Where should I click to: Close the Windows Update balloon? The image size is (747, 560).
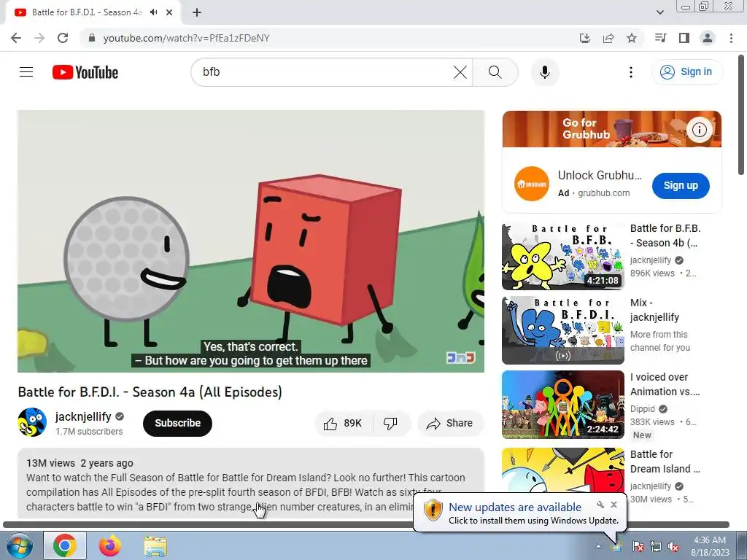(x=614, y=505)
